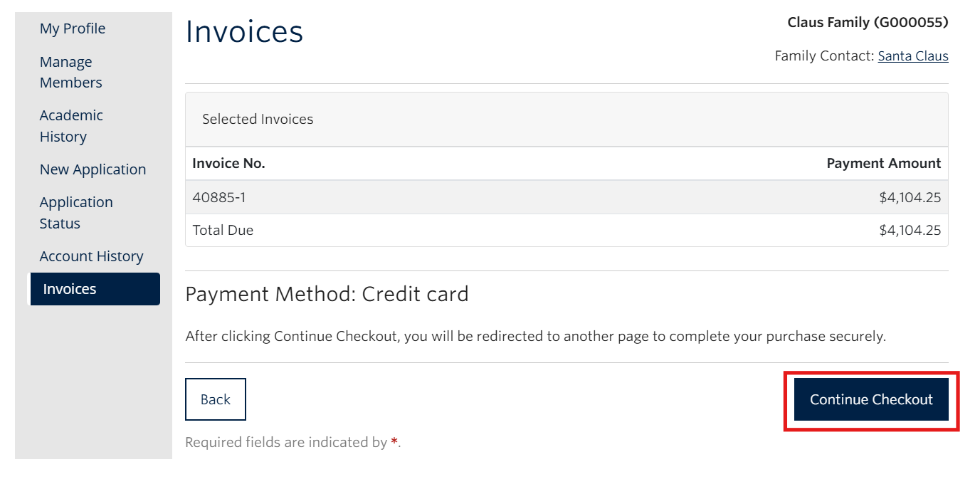Click the Invoice No. column header
Screen dimensions: 980x489
pyautogui.click(x=228, y=163)
